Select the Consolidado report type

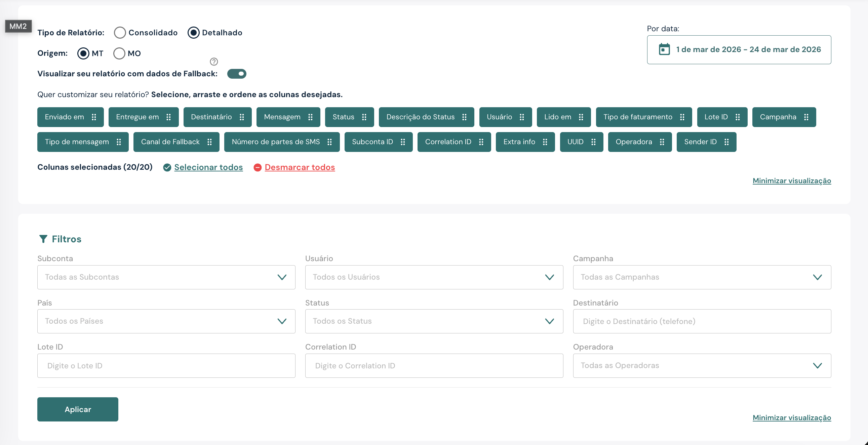120,33
